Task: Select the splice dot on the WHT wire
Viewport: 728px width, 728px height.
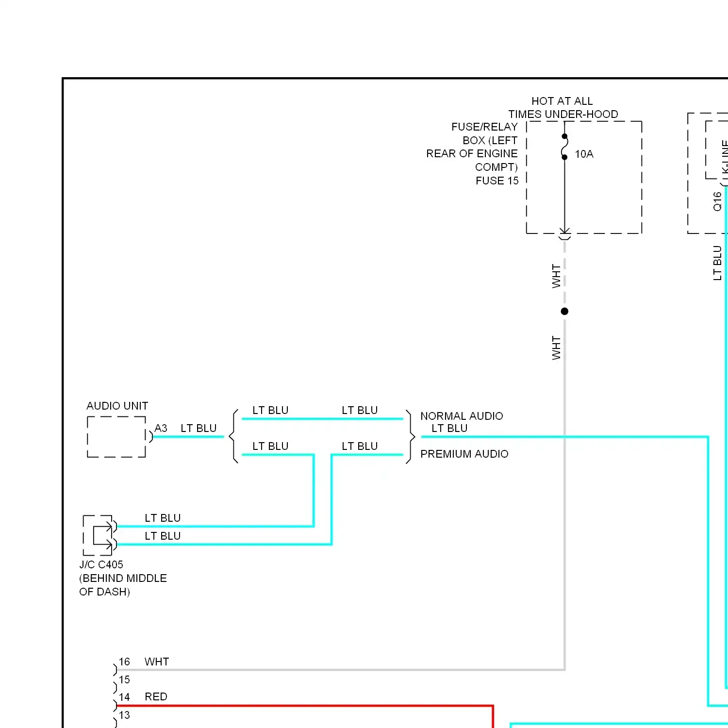Action: (564, 311)
